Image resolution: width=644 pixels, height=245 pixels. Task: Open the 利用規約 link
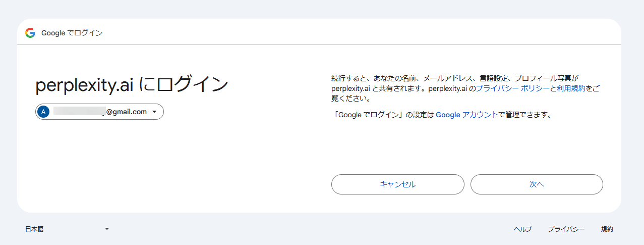571,88
